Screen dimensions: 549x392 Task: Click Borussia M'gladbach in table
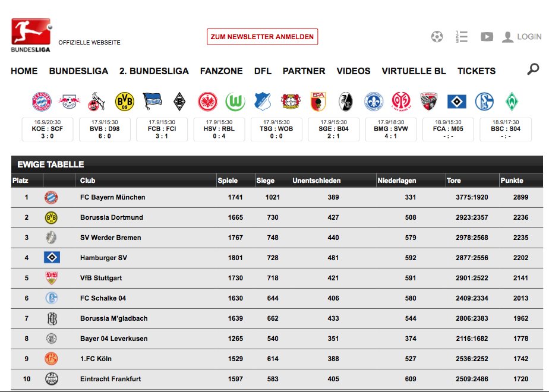tap(114, 318)
